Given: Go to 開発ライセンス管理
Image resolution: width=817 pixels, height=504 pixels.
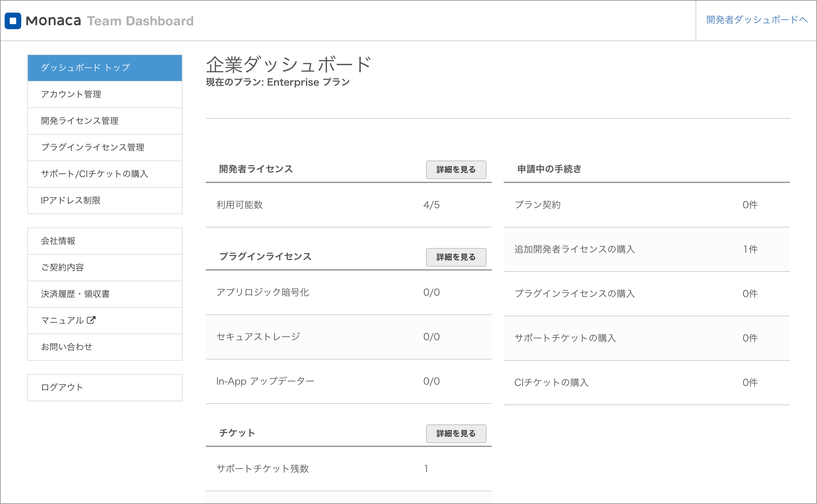Looking at the screenshot, I should point(105,121).
